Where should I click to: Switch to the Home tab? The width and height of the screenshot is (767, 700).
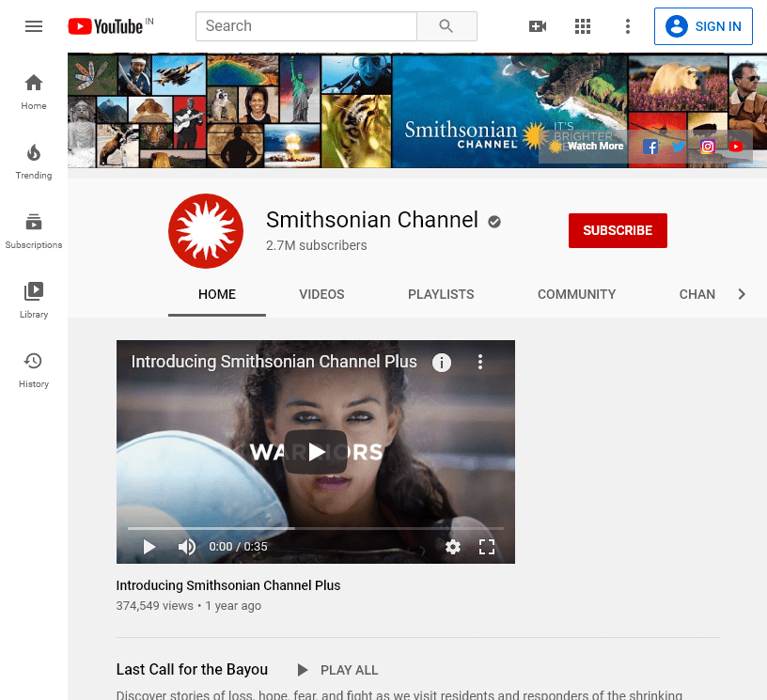click(x=217, y=294)
